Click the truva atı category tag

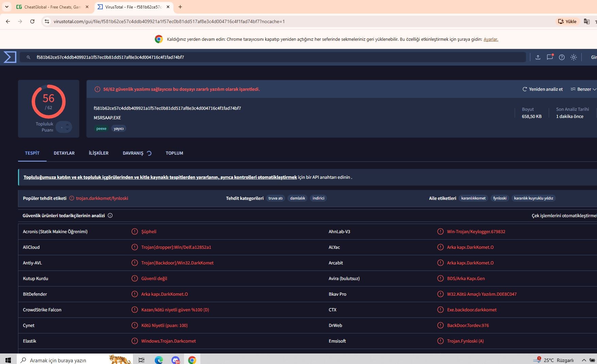[276, 198]
